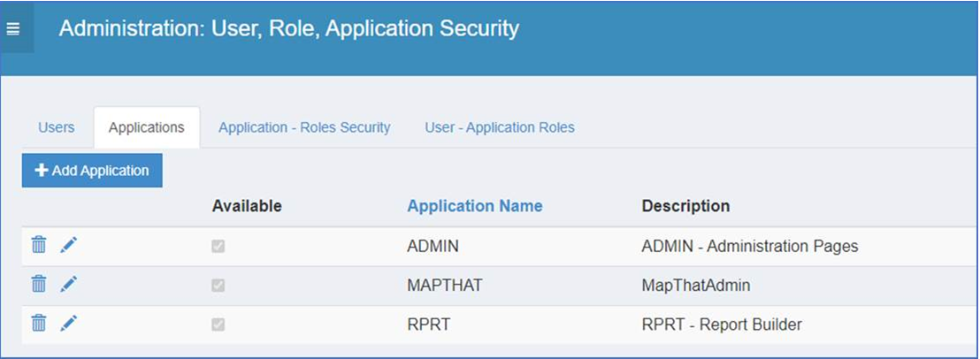Select the MAPTHAT application name cell

click(x=444, y=286)
